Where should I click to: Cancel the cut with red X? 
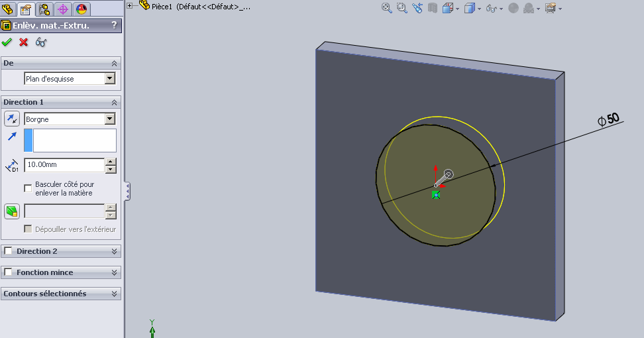23,42
